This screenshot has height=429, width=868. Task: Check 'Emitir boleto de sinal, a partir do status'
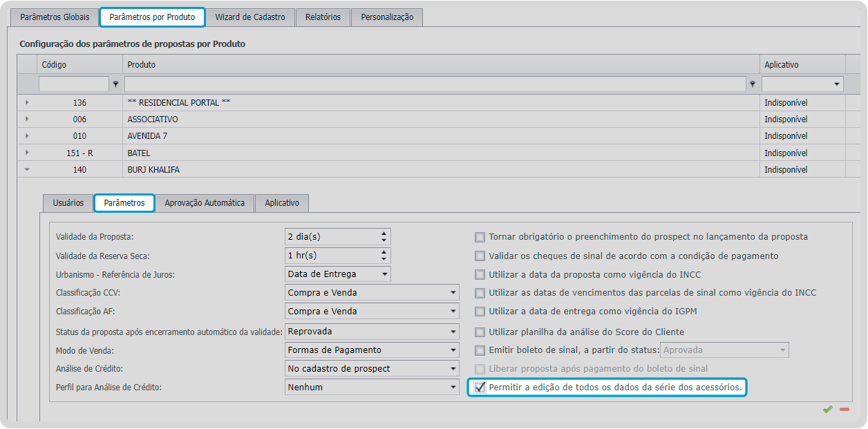[480, 350]
